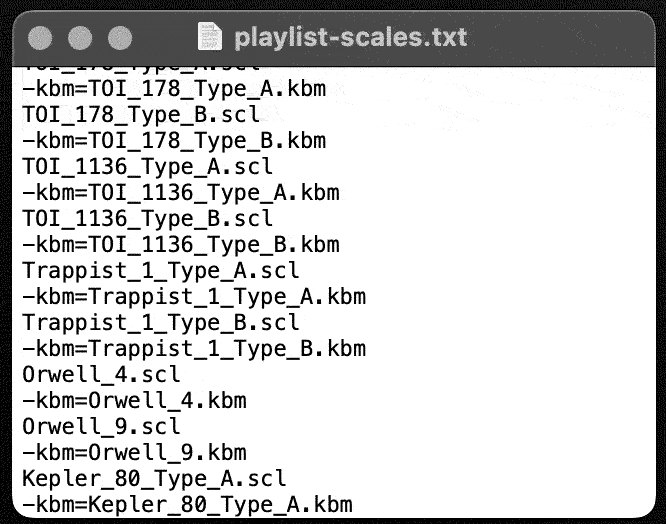Close the playlist-scales.txt window
The image size is (666, 524).
tap(40, 38)
